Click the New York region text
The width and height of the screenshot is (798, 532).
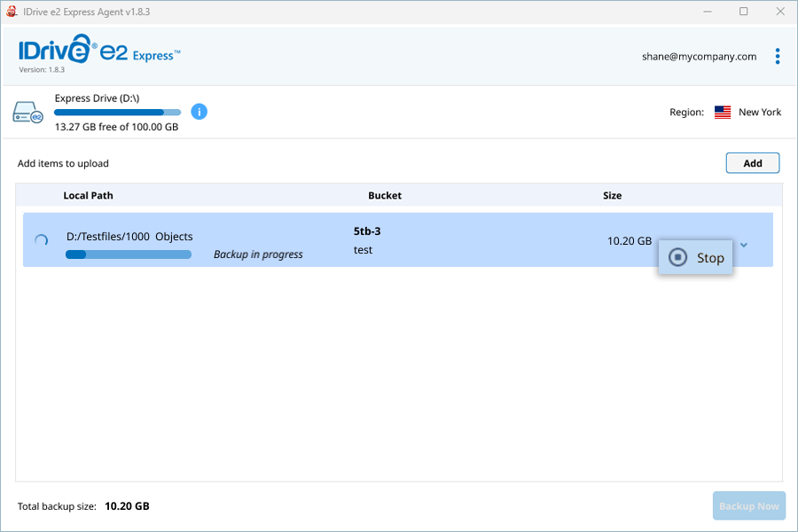(760, 112)
